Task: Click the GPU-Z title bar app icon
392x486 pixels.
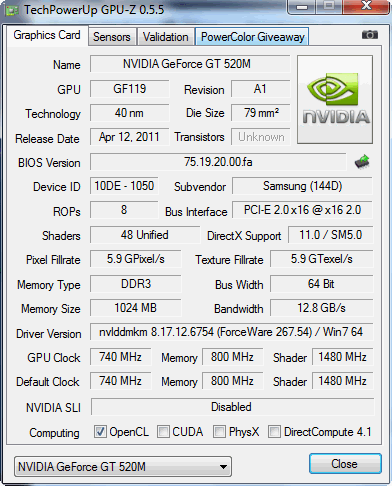Action: coord(12,10)
